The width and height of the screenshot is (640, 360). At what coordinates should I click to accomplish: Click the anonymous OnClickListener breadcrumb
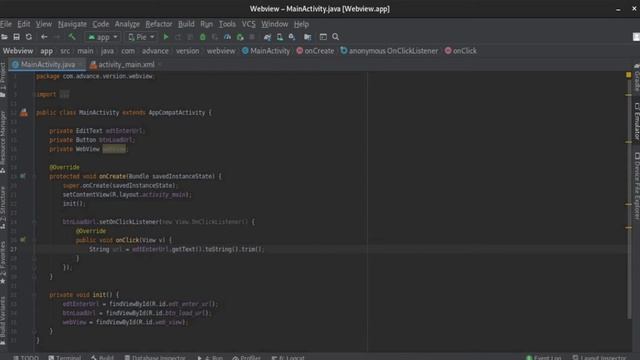click(389, 51)
